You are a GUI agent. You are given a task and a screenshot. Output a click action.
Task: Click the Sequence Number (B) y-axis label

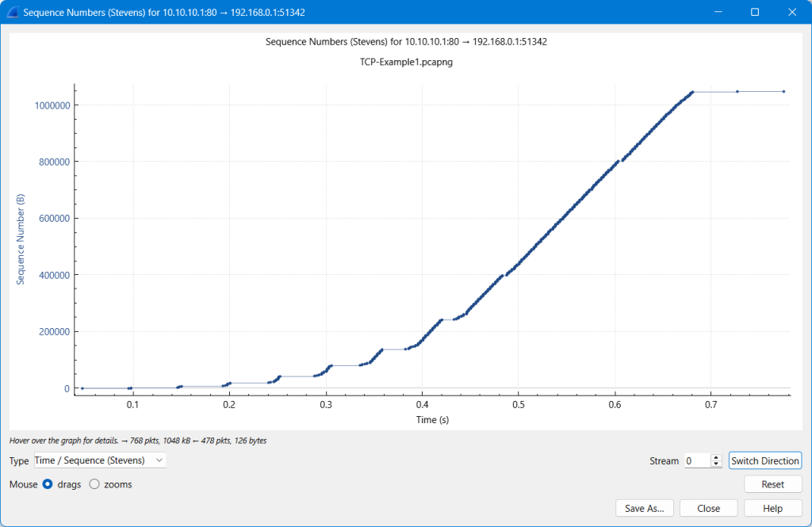pyautogui.click(x=21, y=239)
